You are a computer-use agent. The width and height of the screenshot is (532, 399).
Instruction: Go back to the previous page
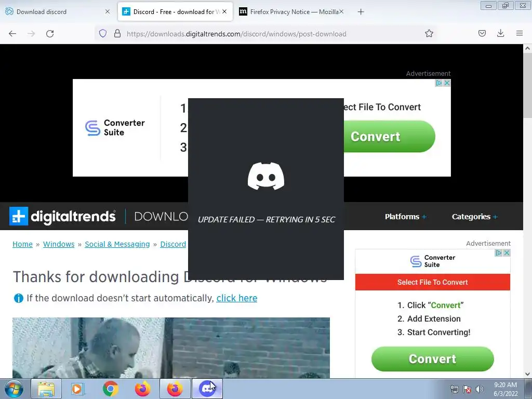12,34
